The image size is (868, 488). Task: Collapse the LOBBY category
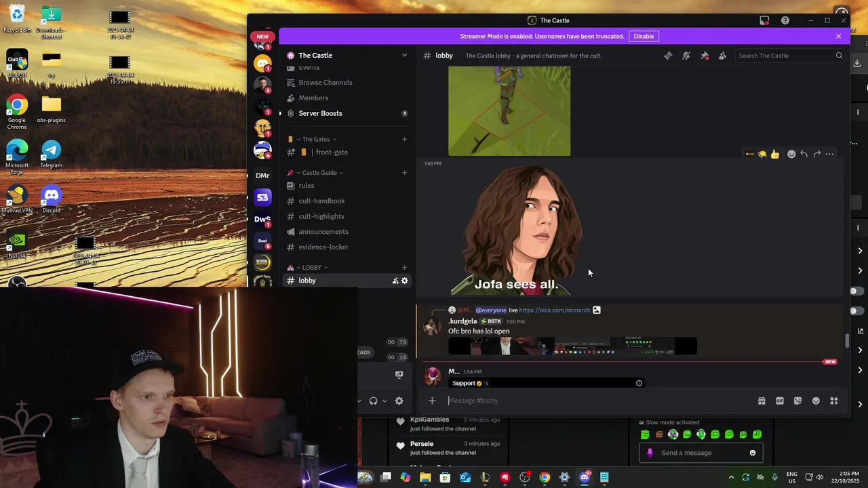pyautogui.click(x=311, y=268)
